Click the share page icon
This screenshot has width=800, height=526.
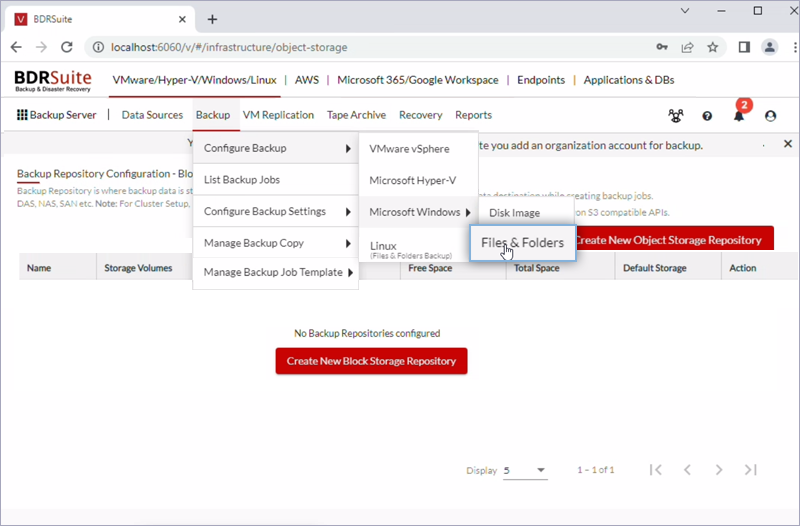pyautogui.click(x=687, y=47)
